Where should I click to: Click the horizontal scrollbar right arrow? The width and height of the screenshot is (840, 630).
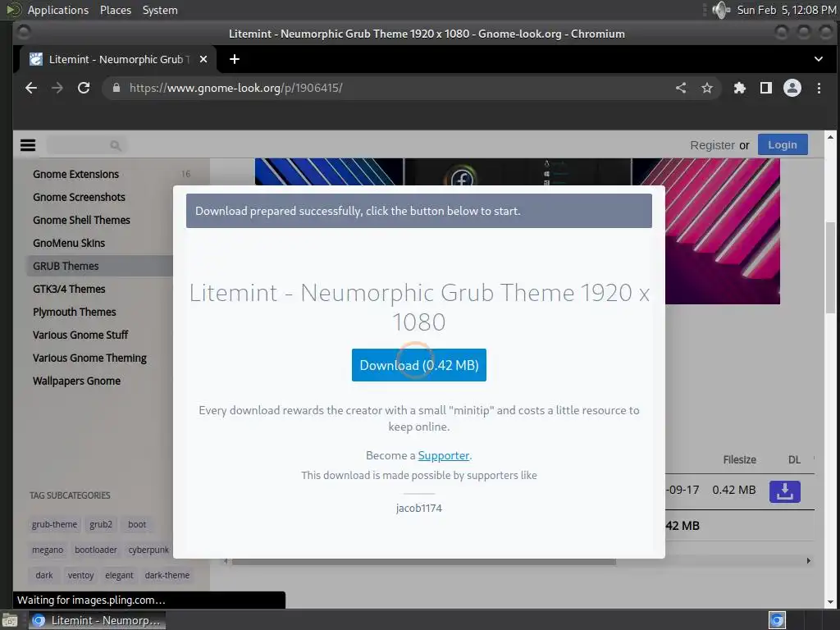pyautogui.click(x=808, y=561)
